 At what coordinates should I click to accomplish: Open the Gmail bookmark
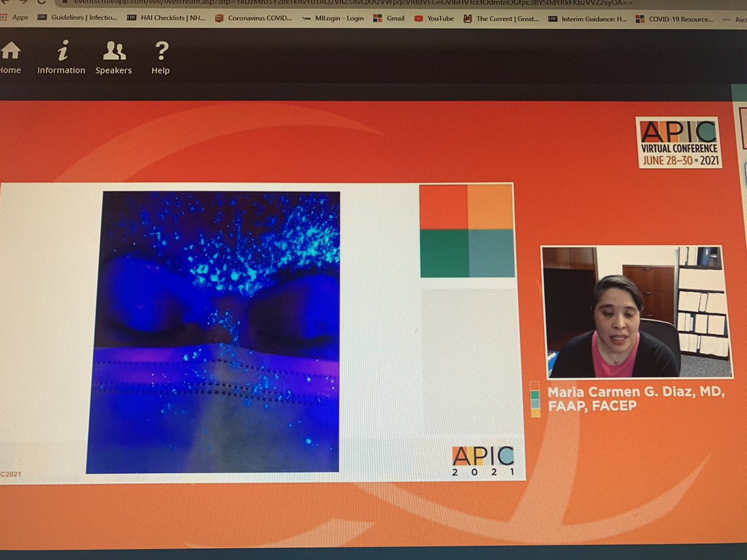point(390,19)
